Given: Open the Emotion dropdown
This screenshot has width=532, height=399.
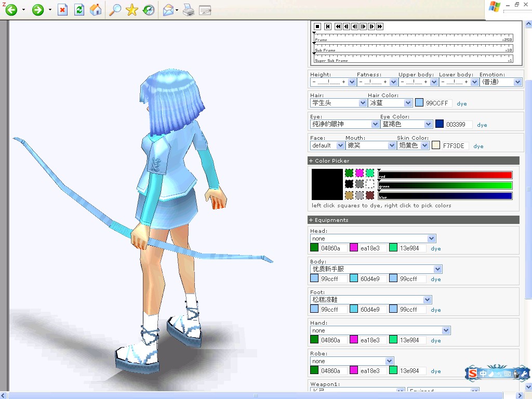Looking at the screenshot, I should point(500,82).
